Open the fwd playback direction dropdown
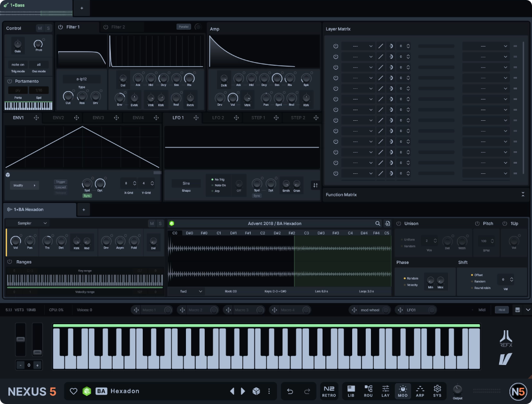532x404 pixels. tap(191, 291)
